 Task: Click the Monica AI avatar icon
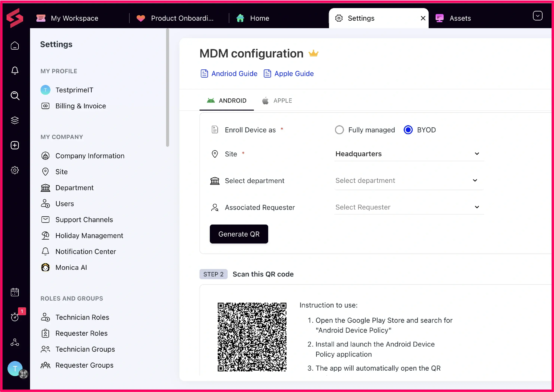click(45, 268)
